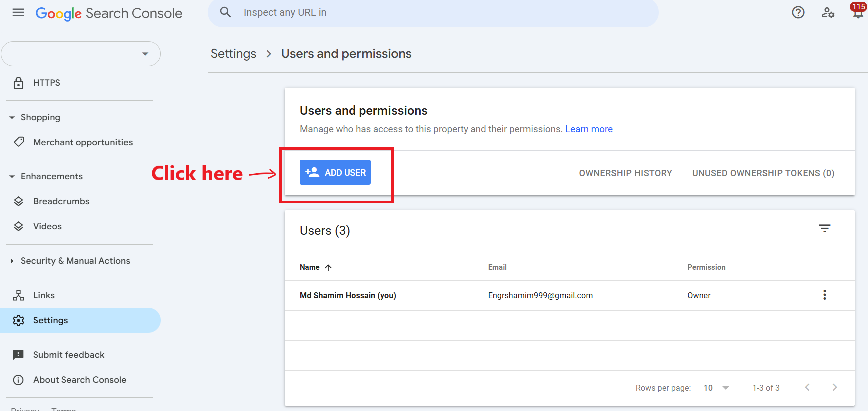
Task: Click Enhancements section label
Action: point(52,176)
